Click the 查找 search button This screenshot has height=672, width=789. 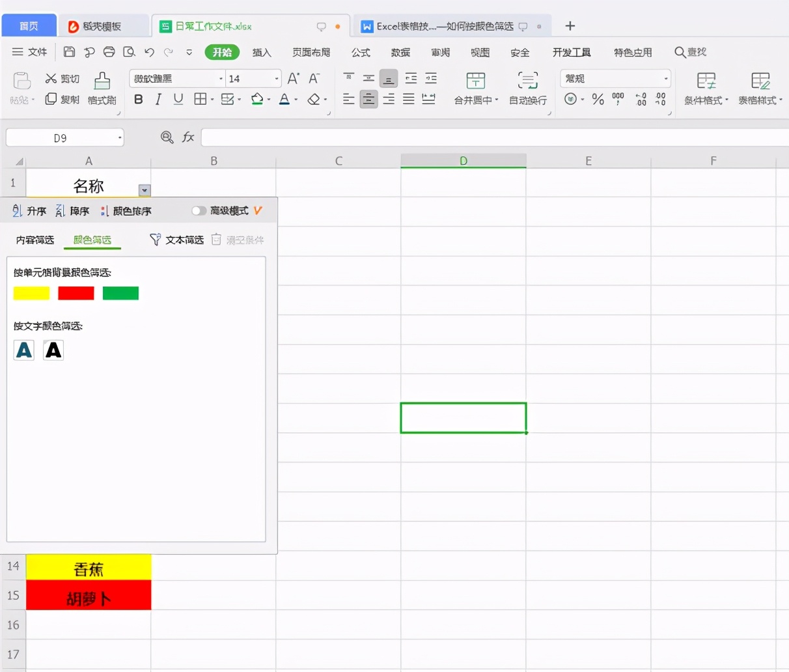point(691,52)
